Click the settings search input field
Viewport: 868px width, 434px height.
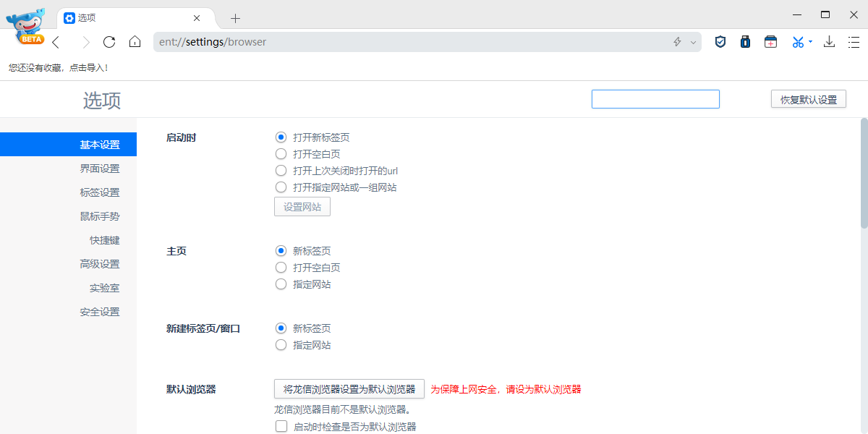point(655,98)
